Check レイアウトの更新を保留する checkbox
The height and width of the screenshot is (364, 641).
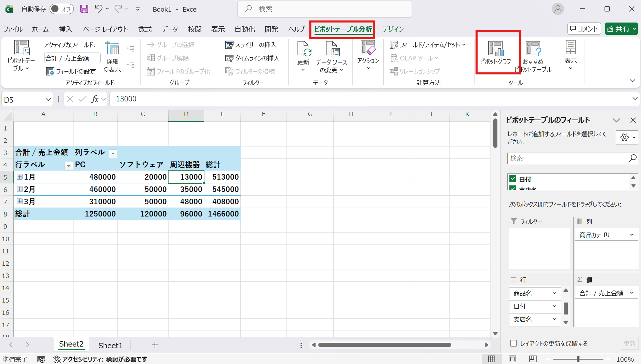pyautogui.click(x=513, y=343)
